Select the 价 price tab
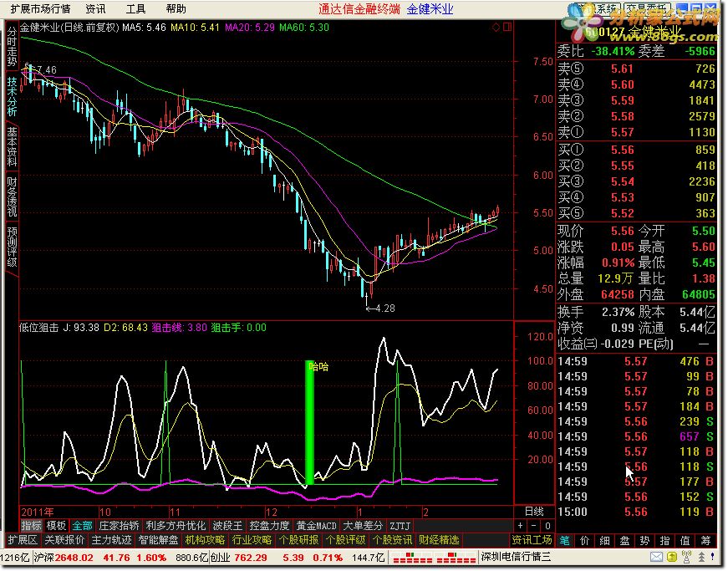Viewport: 728px width, 571px height. 584,540
